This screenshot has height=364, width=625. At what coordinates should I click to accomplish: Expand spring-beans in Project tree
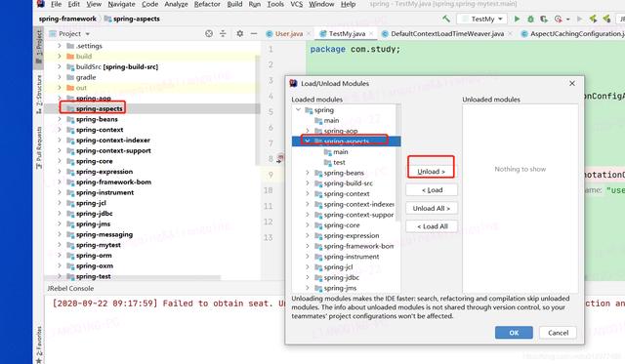(60, 119)
